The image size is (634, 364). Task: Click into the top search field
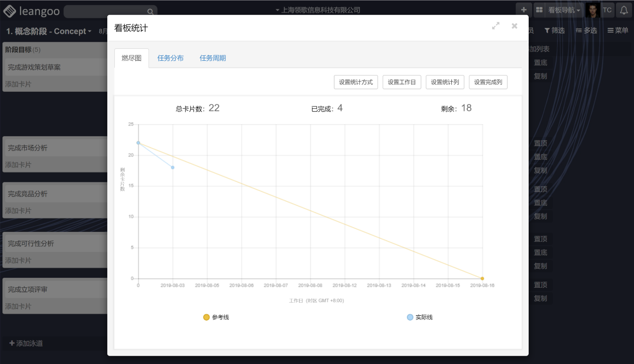pos(105,11)
